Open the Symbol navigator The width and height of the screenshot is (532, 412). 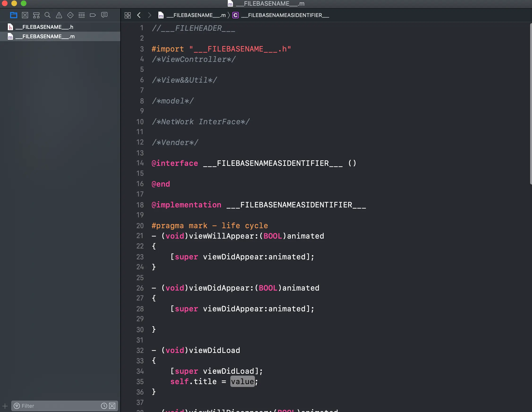[x=36, y=15]
